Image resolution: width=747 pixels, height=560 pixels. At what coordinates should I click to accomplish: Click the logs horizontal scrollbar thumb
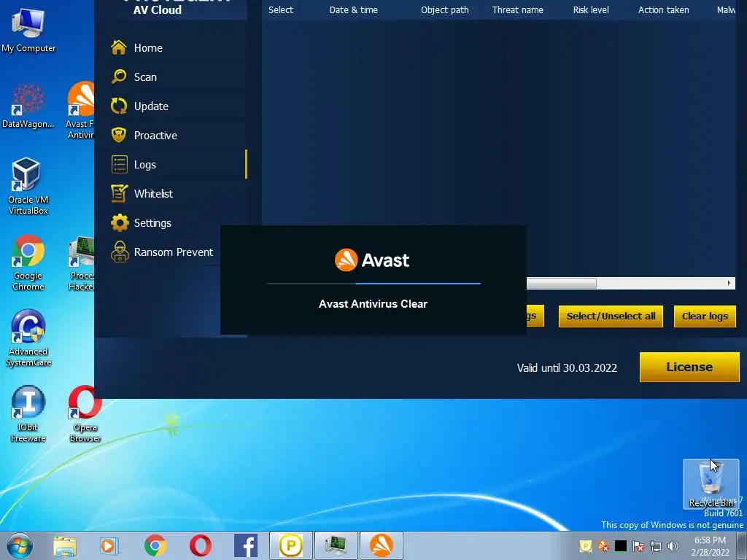[x=561, y=284]
